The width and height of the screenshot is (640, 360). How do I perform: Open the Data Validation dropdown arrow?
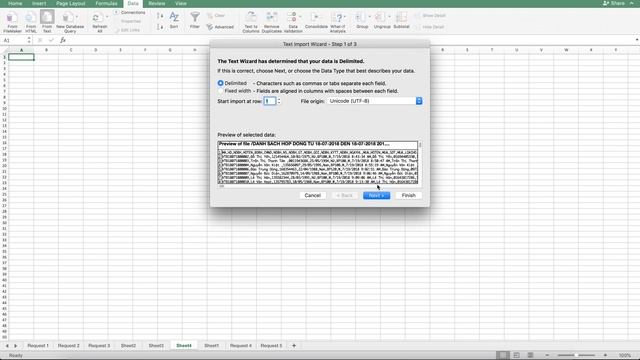[300, 17]
